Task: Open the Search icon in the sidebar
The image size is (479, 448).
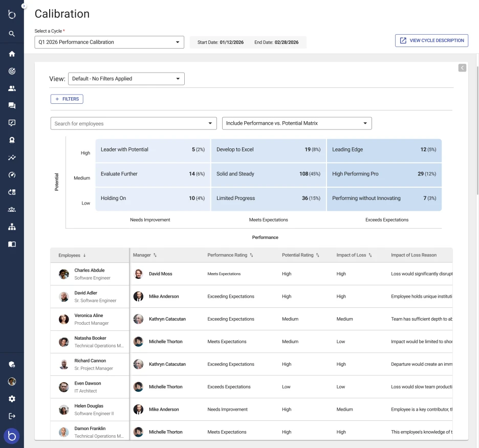Action: [12, 33]
